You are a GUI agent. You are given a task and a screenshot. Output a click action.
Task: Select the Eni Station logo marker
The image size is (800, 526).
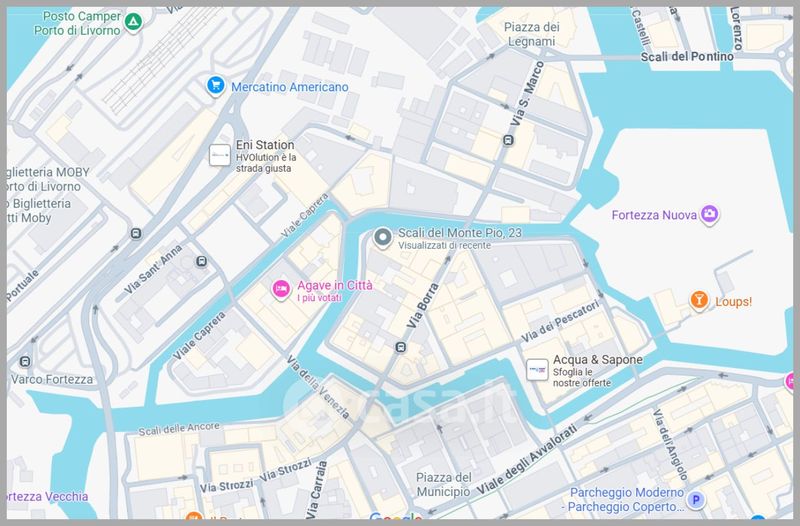(x=220, y=155)
